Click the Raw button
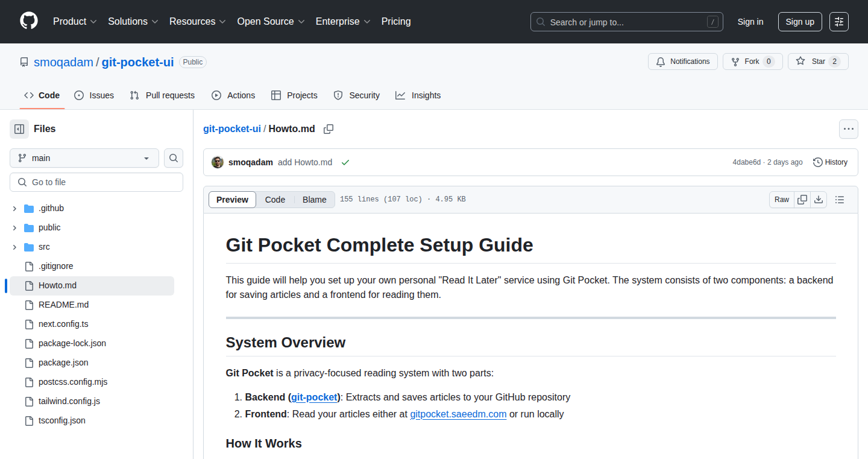The width and height of the screenshot is (868, 459). coord(782,200)
